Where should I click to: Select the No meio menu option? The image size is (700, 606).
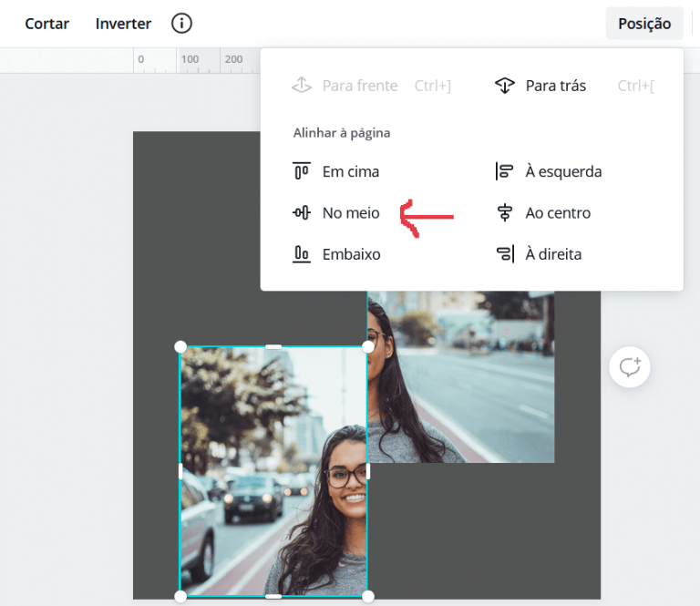336,213
